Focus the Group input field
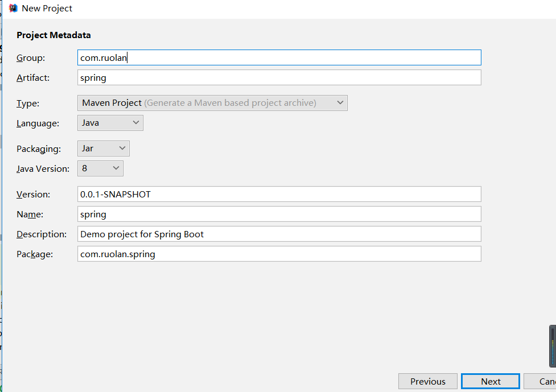 click(279, 57)
